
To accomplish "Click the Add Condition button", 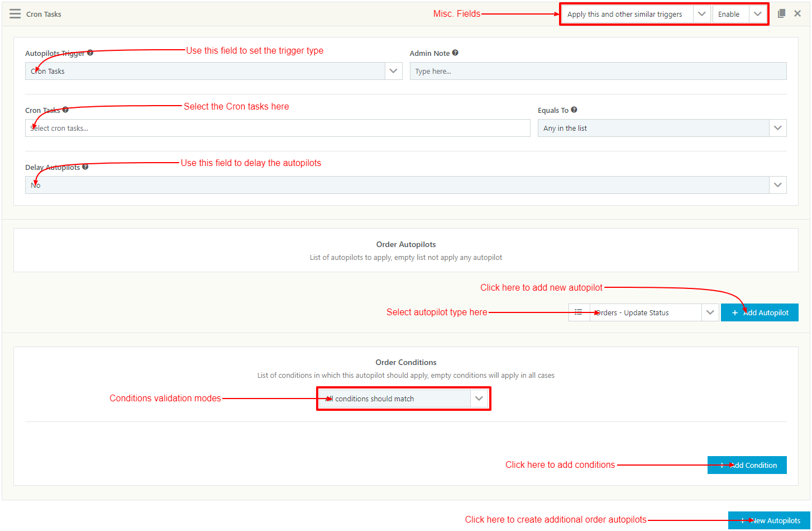I will pos(747,465).
